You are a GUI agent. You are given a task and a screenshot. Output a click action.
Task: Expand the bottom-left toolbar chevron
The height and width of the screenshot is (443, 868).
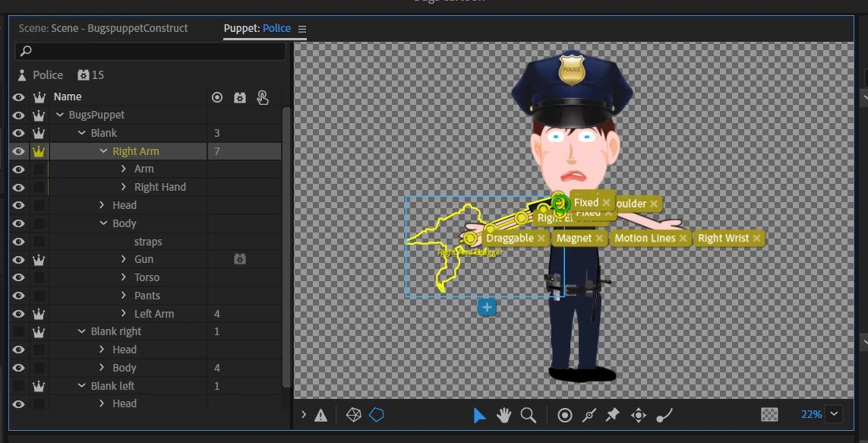click(303, 414)
